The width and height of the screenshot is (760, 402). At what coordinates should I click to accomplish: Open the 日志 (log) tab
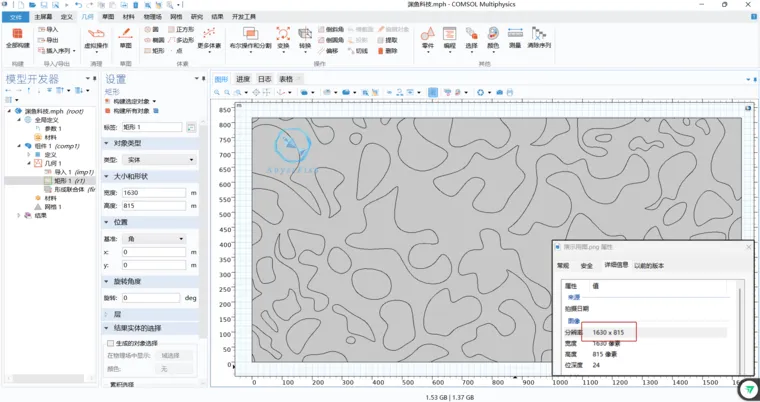point(264,79)
